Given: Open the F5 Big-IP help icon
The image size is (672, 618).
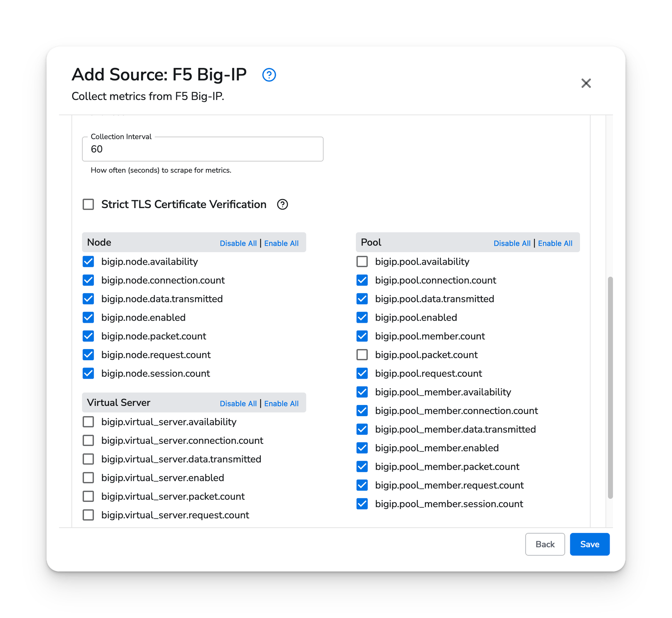Looking at the screenshot, I should pyautogui.click(x=269, y=75).
